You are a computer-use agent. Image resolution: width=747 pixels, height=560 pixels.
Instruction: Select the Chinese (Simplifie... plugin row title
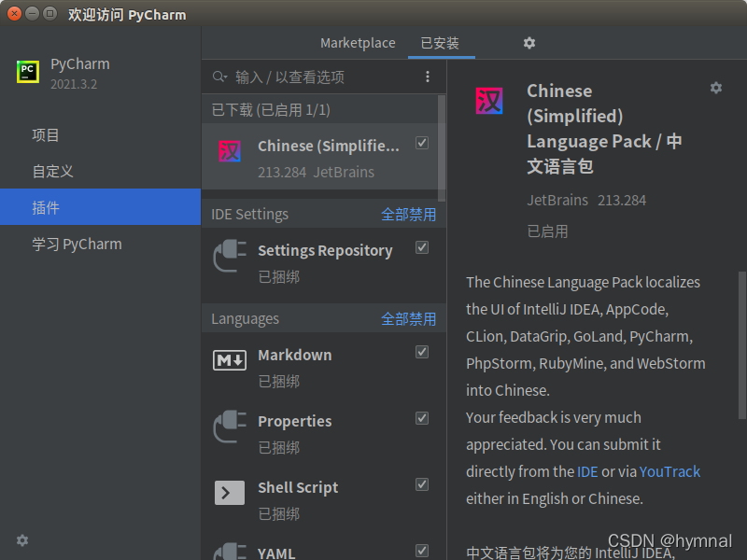click(329, 146)
